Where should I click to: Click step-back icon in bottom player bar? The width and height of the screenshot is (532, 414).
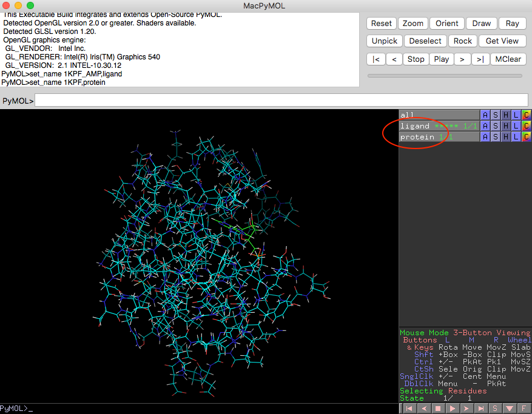click(424, 409)
